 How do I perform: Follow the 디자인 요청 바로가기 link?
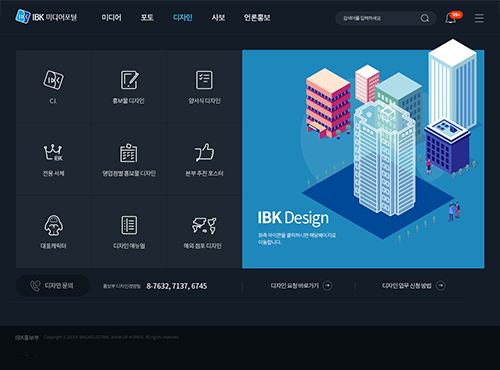[301, 286]
